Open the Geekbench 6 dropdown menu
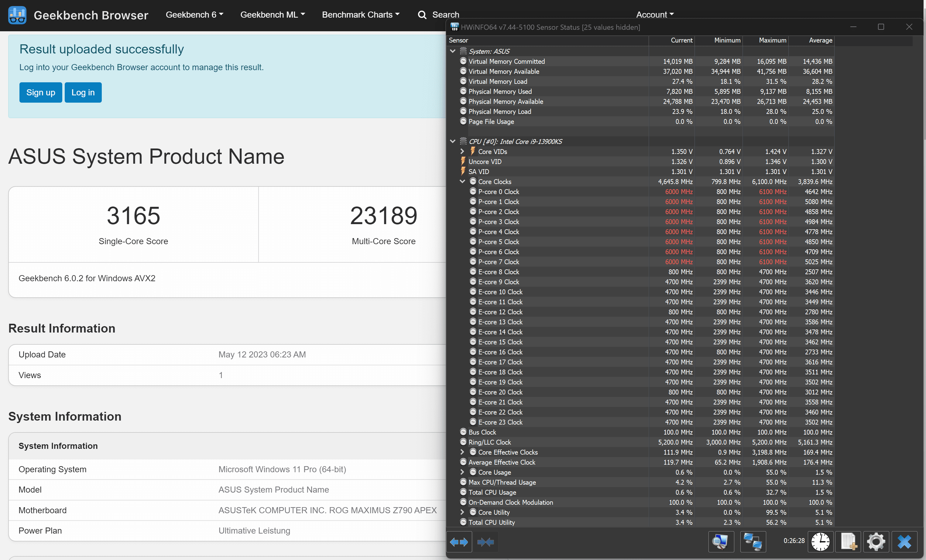The image size is (926, 560). [x=194, y=15]
